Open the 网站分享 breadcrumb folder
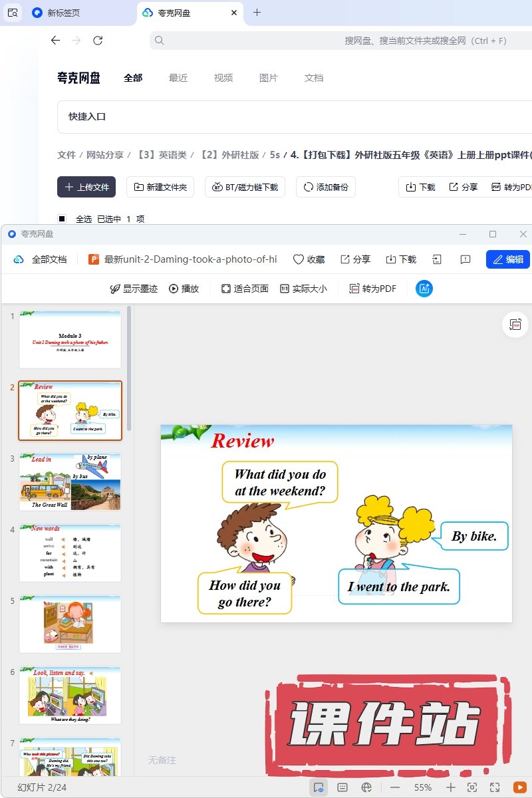This screenshot has width=532, height=798. tap(105, 155)
